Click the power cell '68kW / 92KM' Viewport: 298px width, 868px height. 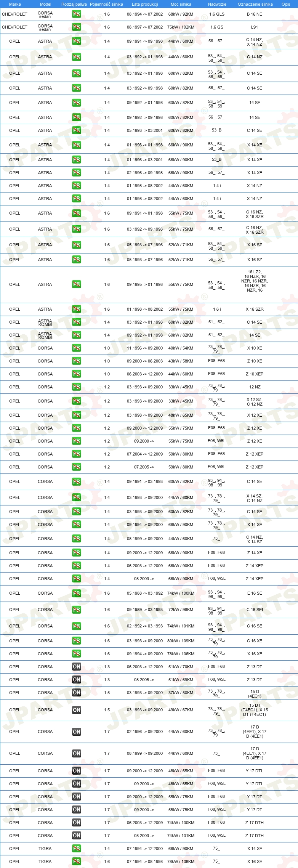tap(181, 14)
